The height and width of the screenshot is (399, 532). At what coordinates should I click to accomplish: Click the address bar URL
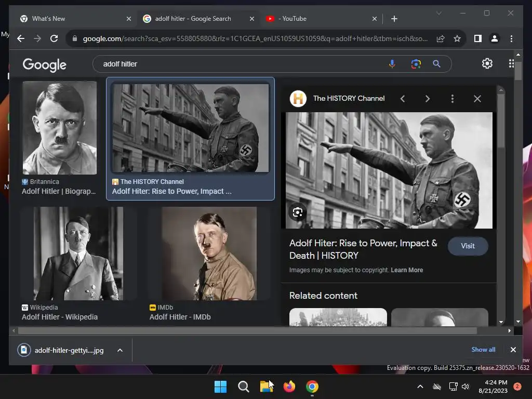tap(255, 38)
